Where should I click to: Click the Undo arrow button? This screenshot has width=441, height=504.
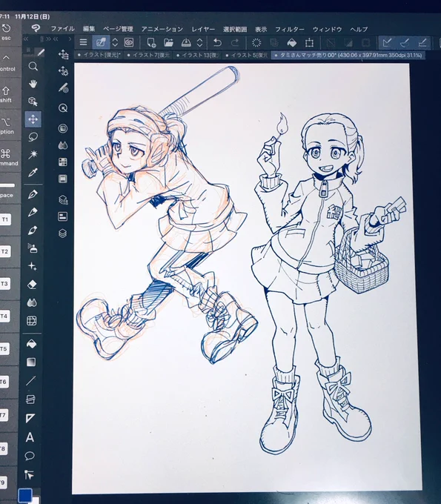tap(218, 42)
